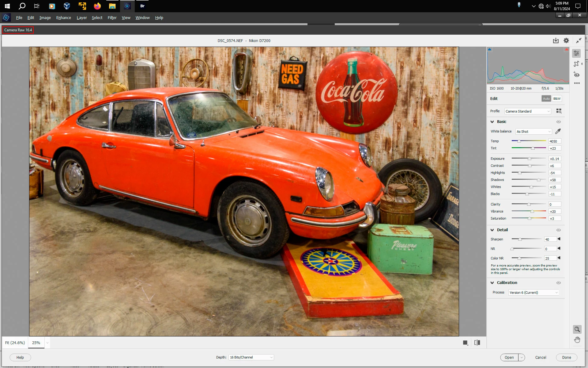Select the Crop and Rotate tool icon

pyautogui.click(x=576, y=64)
